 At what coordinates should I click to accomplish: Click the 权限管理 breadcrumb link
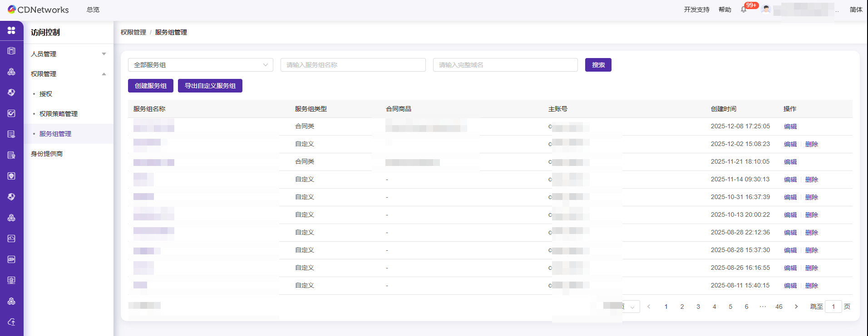click(x=133, y=32)
